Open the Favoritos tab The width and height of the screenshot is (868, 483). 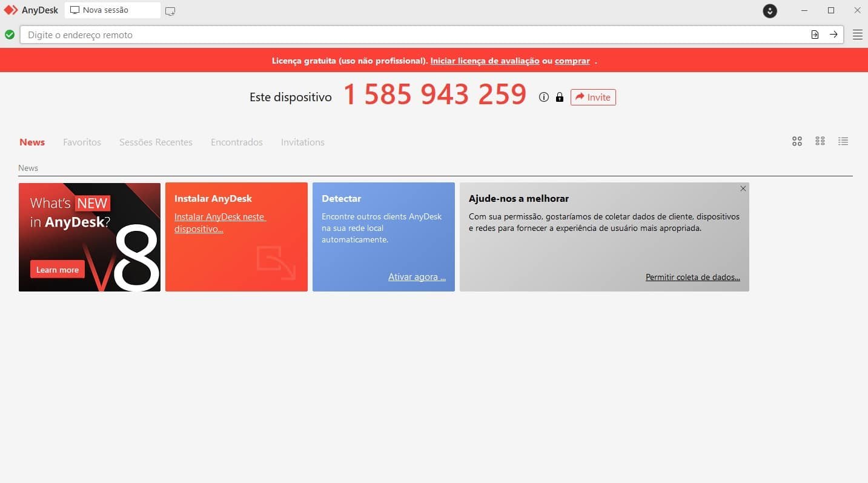(82, 142)
